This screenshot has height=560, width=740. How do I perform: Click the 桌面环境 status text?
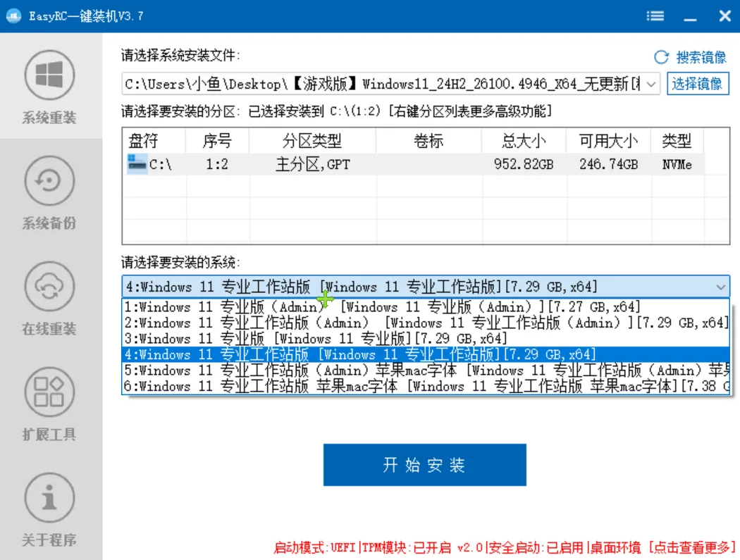(x=615, y=547)
